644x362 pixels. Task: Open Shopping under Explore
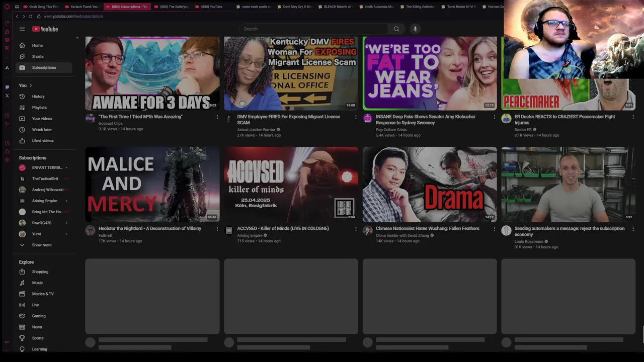click(44, 272)
